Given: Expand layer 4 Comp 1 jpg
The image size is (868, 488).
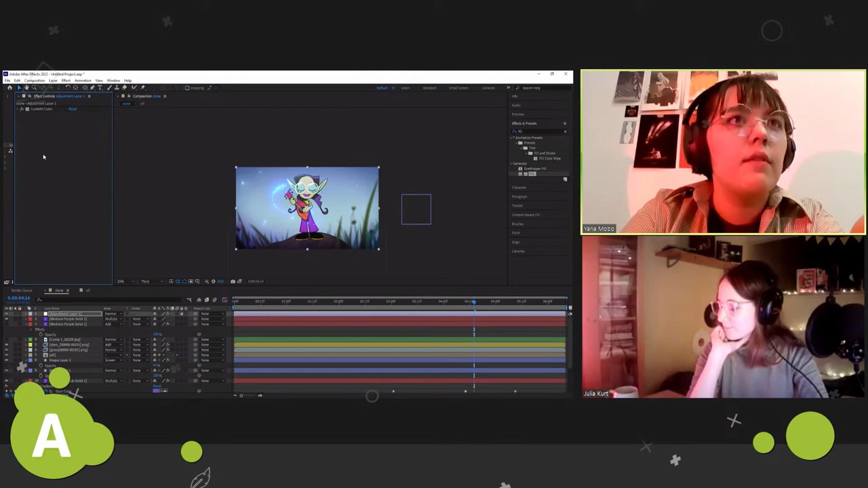Looking at the screenshot, I should [25, 340].
